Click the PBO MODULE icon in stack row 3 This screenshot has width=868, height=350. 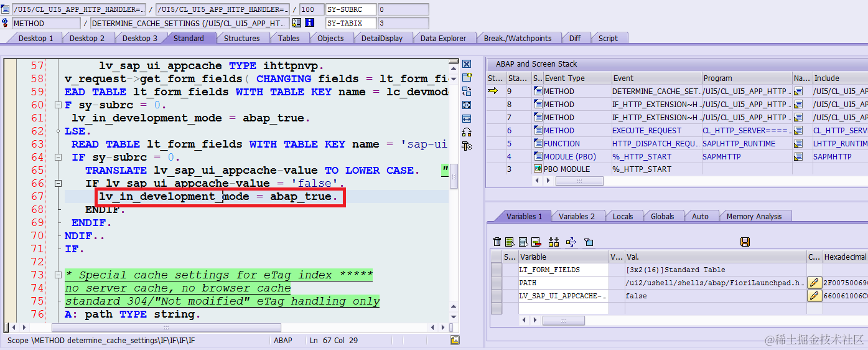point(538,169)
